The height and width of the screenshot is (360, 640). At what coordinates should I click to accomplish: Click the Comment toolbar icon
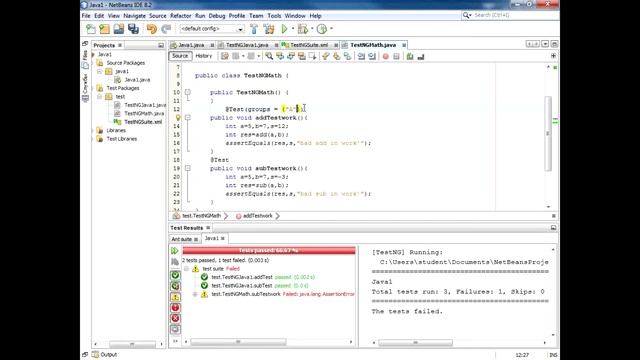[410, 56]
